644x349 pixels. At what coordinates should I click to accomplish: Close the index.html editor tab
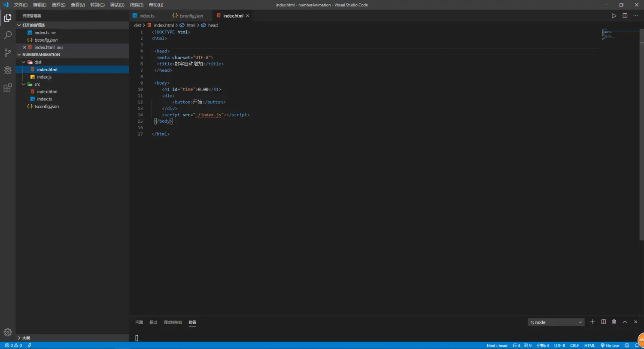click(247, 16)
